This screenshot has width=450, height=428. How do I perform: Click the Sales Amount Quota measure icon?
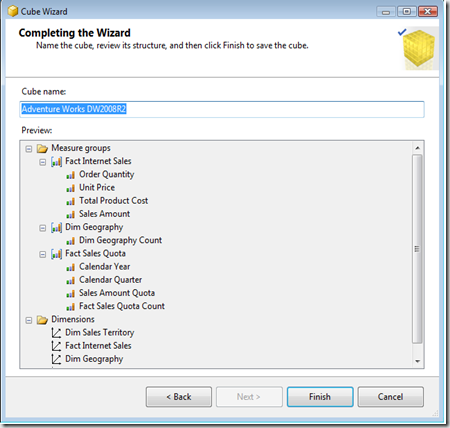(x=70, y=294)
